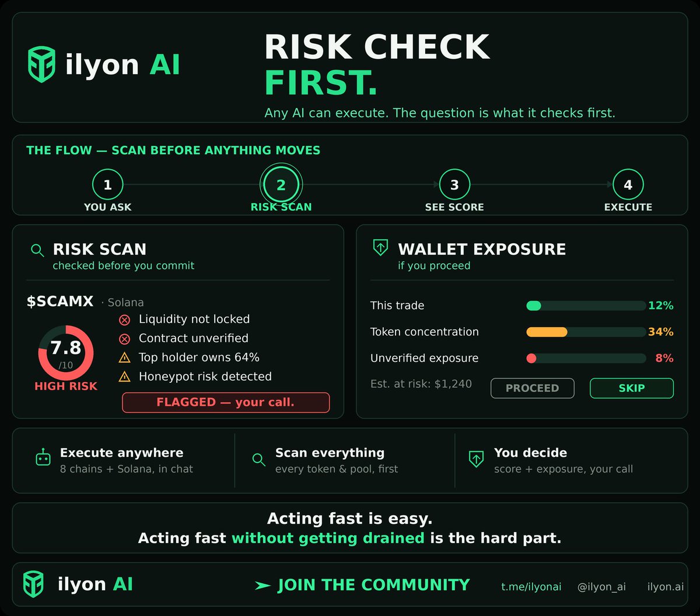Click the SKIP button
This screenshot has height=616, width=700.
[632, 388]
